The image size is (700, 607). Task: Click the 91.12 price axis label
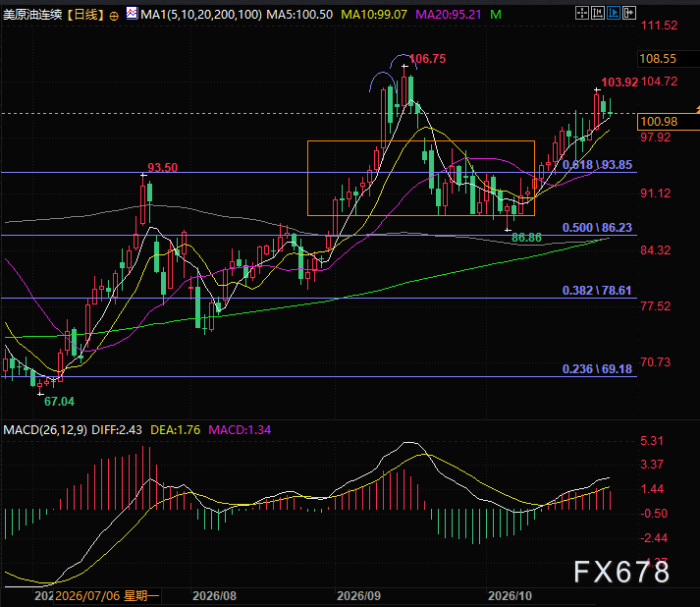[x=656, y=193]
